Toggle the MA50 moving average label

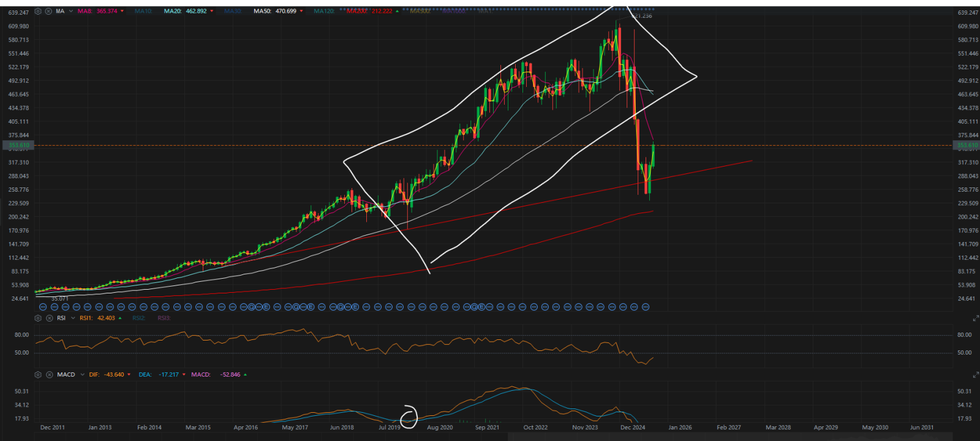tap(262, 11)
